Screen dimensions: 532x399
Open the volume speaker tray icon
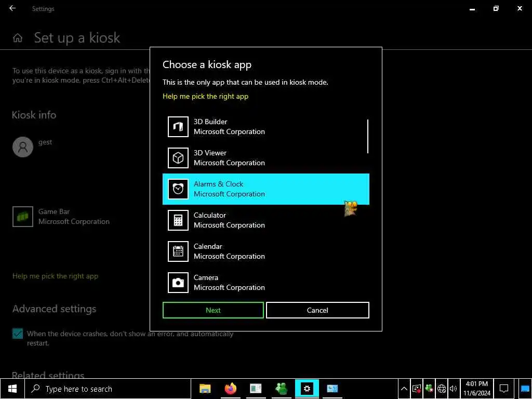(x=453, y=389)
